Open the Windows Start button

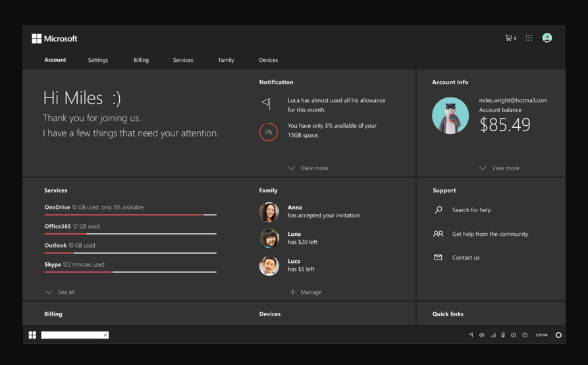coord(32,335)
